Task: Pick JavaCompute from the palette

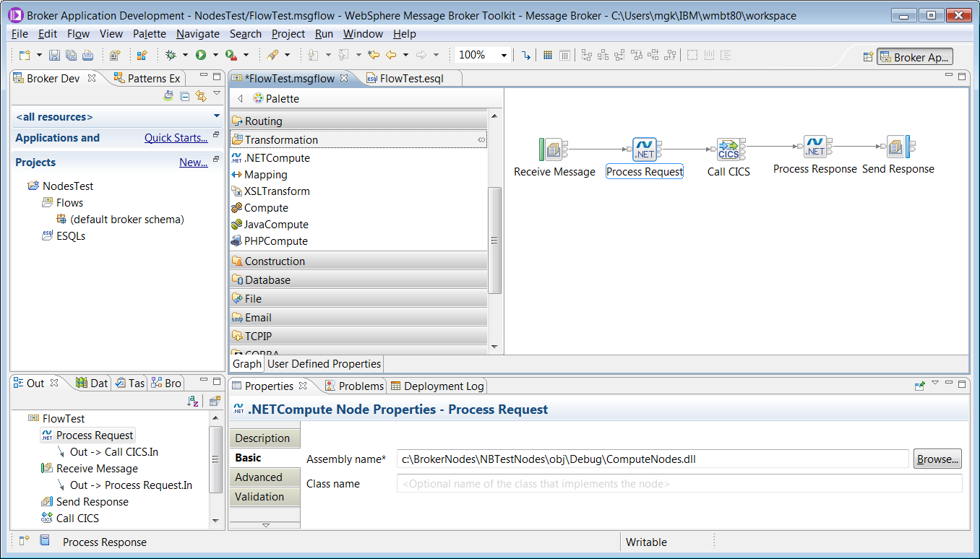Action: tap(270, 225)
